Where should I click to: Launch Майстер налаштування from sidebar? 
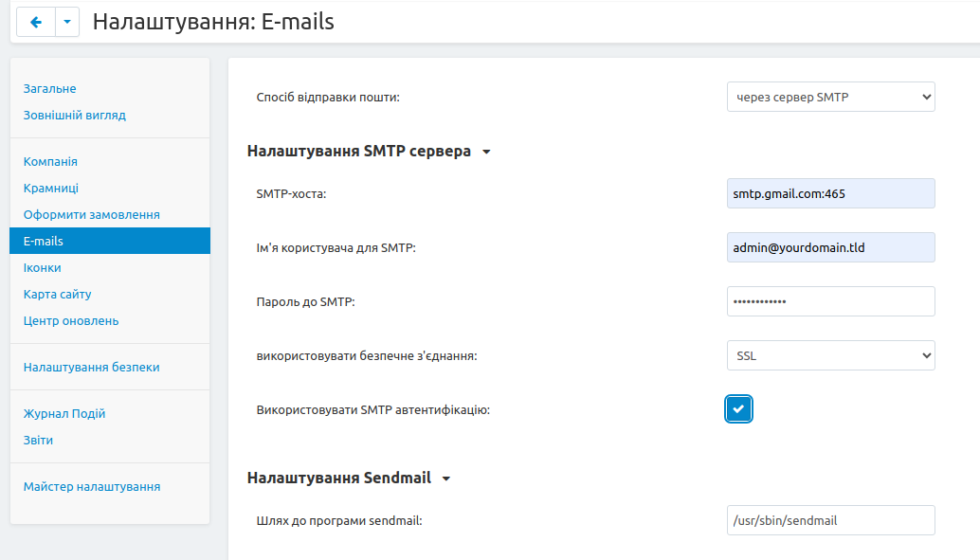[x=92, y=487]
